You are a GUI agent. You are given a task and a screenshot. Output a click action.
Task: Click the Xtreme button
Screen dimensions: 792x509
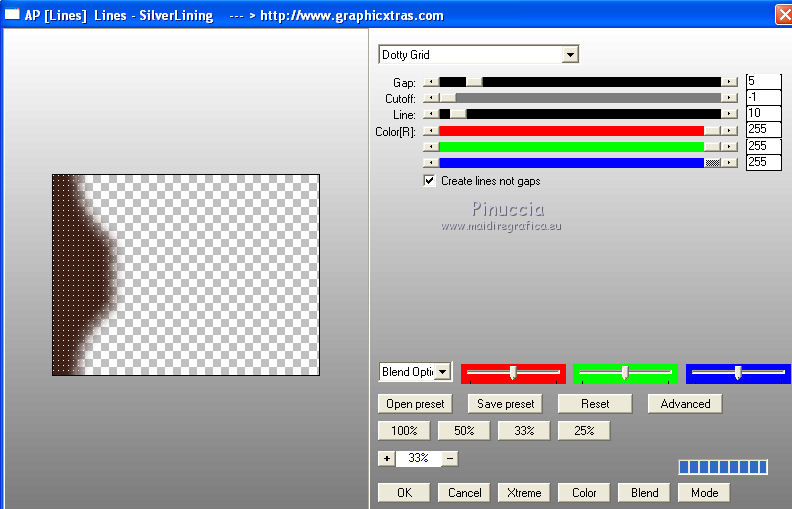[524, 493]
